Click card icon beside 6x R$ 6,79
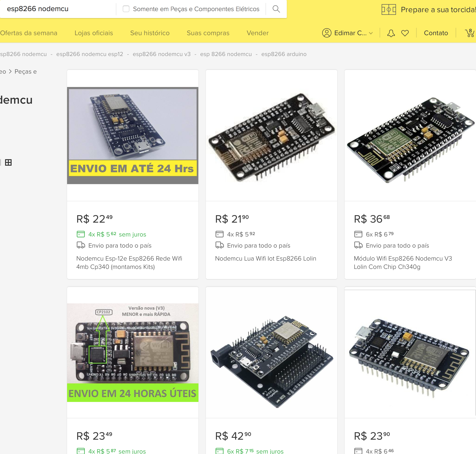Screen dimensions: 476x454 point(358,234)
